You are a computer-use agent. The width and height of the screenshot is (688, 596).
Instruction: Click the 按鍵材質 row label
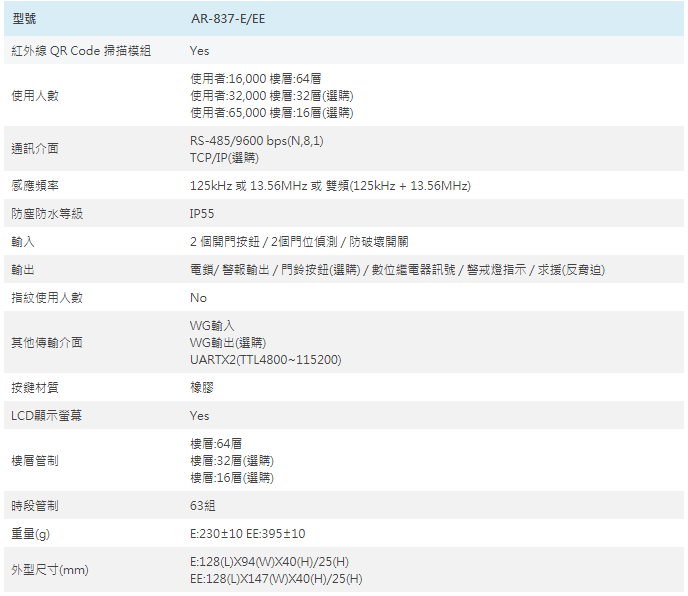35,388
